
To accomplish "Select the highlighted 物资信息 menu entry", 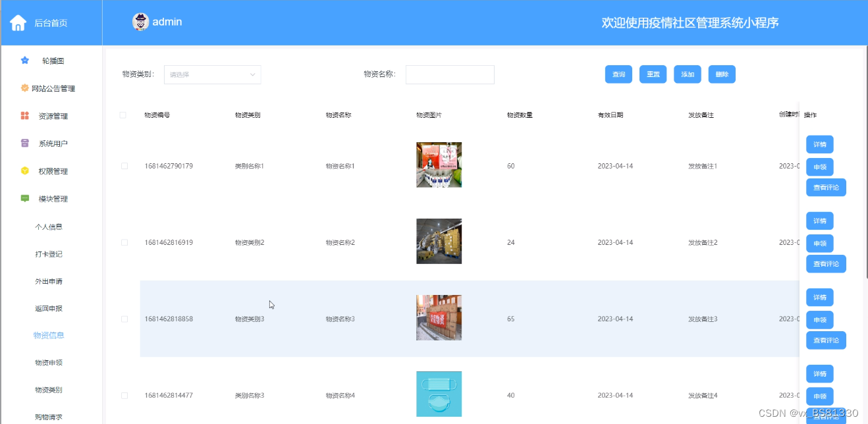I will (x=49, y=335).
